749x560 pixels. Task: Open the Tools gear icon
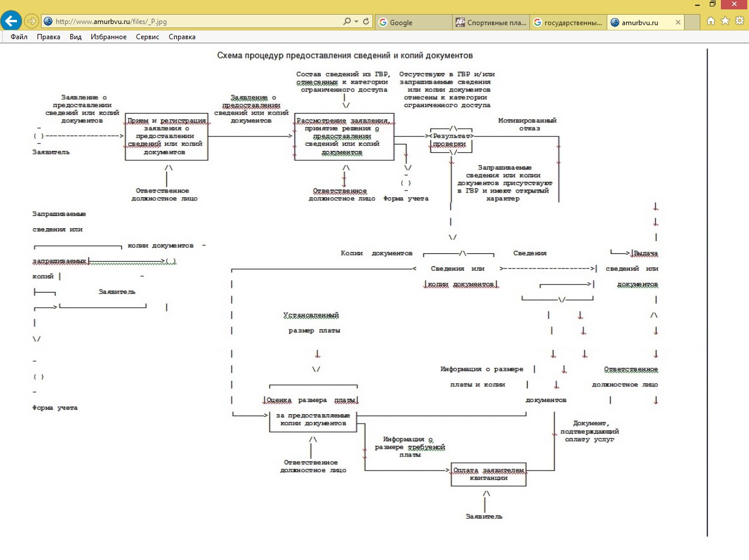pyautogui.click(x=739, y=21)
